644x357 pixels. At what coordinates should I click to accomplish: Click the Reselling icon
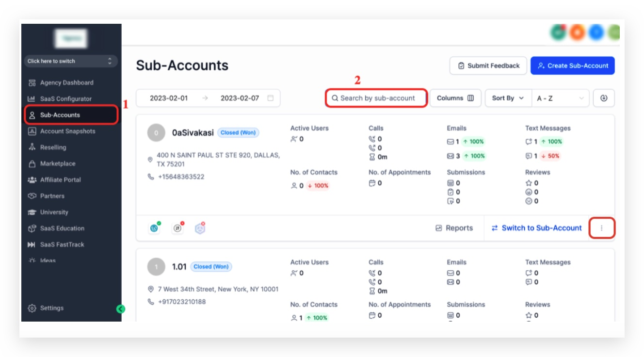click(32, 147)
